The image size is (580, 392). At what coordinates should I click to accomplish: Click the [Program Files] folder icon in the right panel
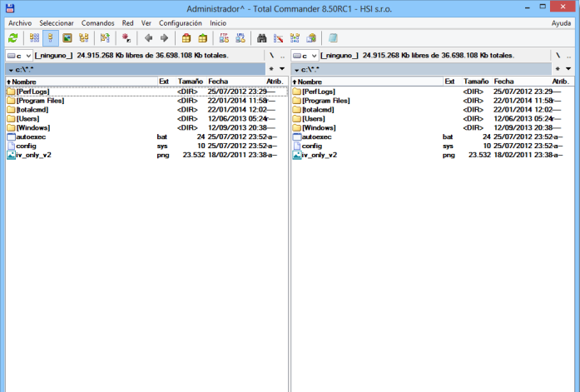[297, 101]
